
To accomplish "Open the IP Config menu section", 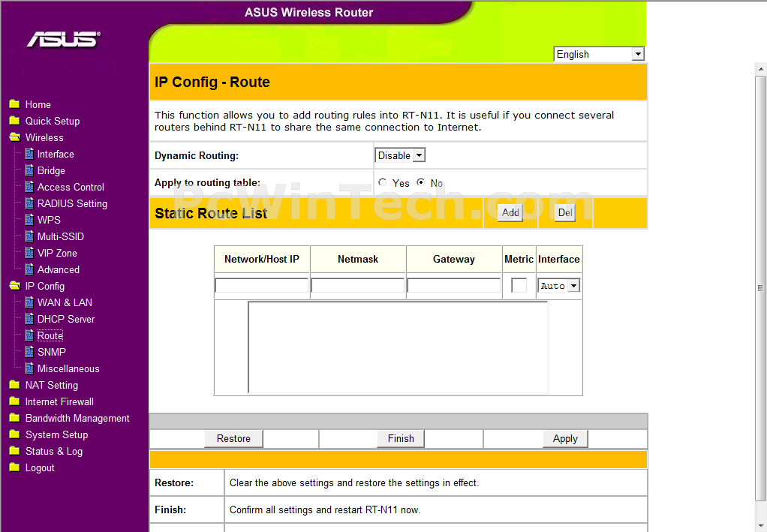I will click(45, 287).
